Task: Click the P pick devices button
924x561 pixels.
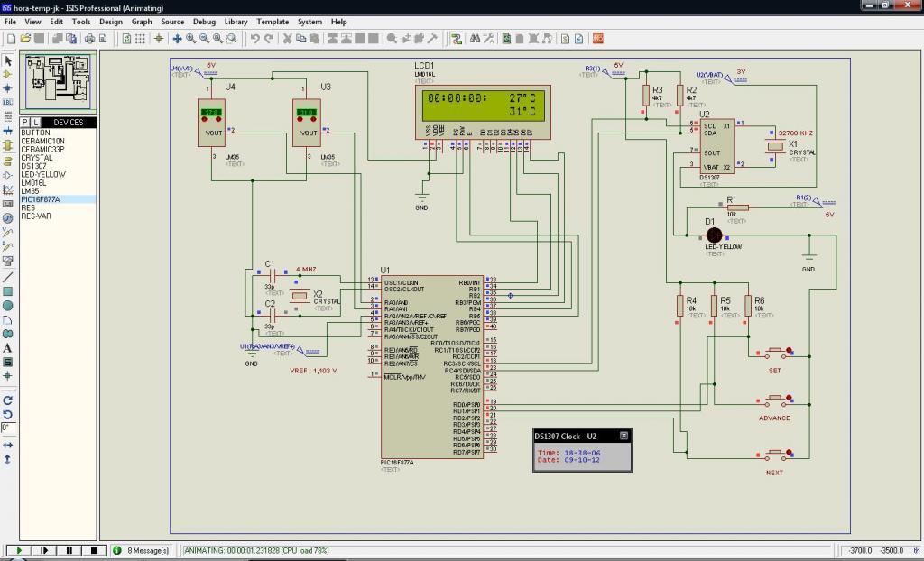Action: pyautogui.click(x=24, y=122)
